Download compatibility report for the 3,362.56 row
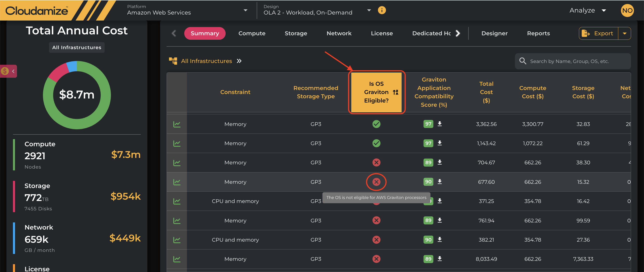The image size is (644, 272). tap(439, 124)
